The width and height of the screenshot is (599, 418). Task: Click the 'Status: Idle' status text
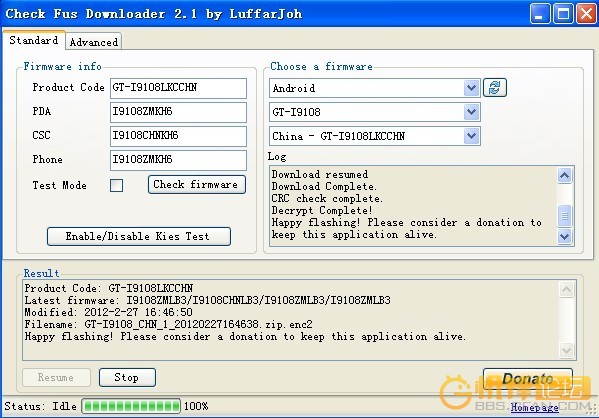(40, 406)
